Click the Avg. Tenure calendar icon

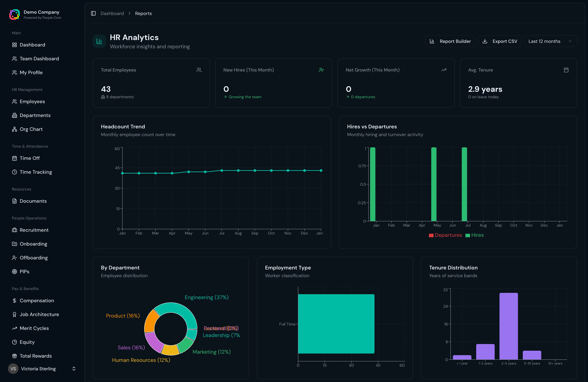566,70
